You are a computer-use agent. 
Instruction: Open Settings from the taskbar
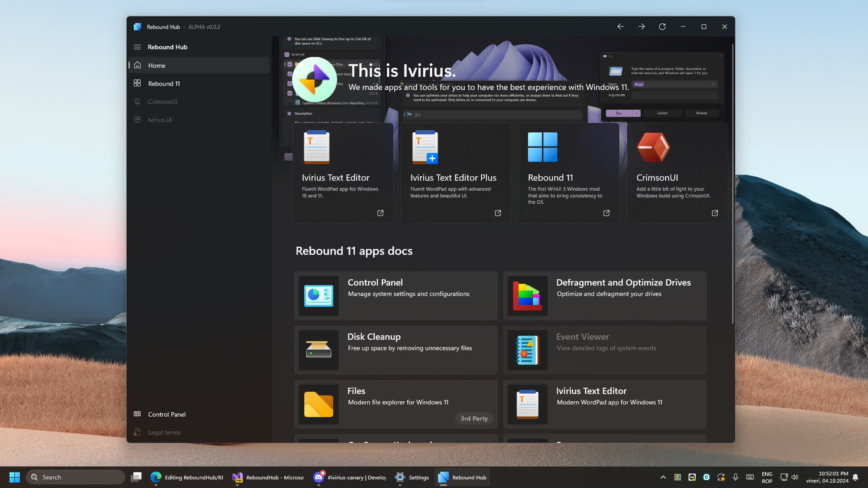[412, 477]
